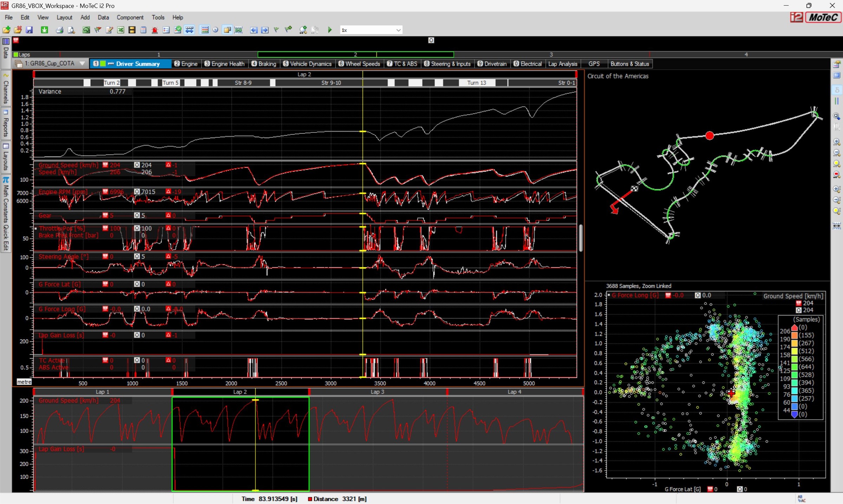
Task: Open the Data menu
Action: pyautogui.click(x=103, y=17)
